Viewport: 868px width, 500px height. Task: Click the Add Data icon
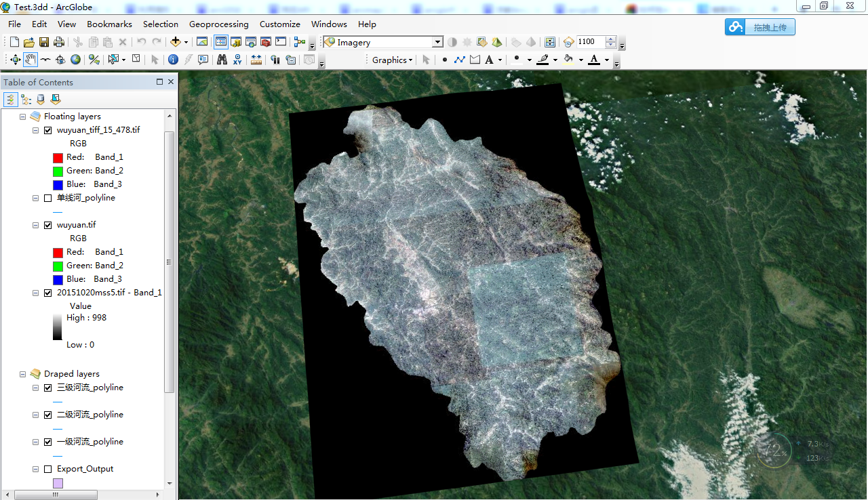[x=176, y=42]
